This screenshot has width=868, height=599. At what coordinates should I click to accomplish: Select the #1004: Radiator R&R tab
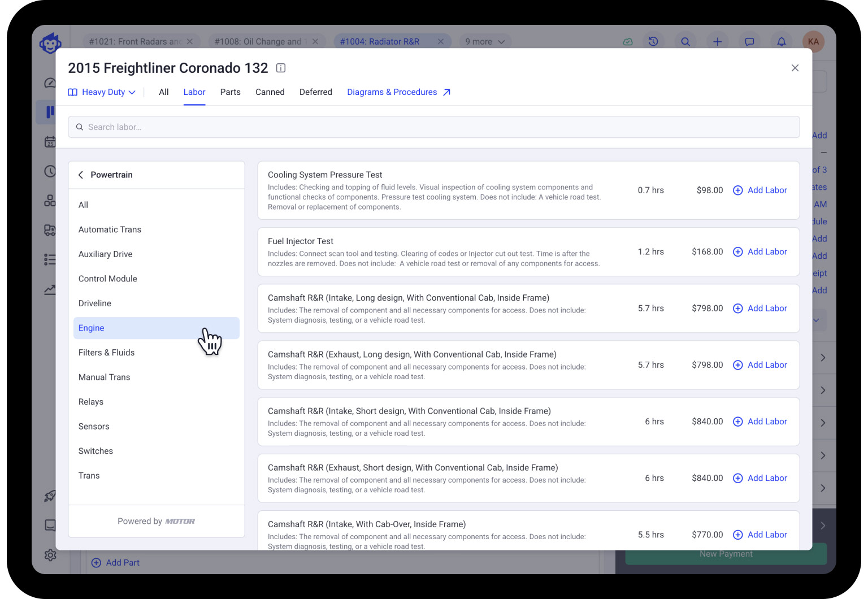380,42
